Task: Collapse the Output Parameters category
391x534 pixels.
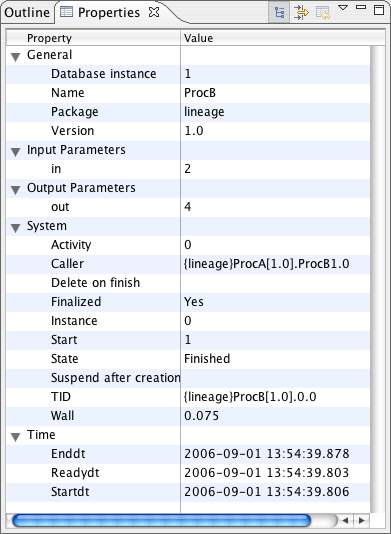Action: click(15, 190)
